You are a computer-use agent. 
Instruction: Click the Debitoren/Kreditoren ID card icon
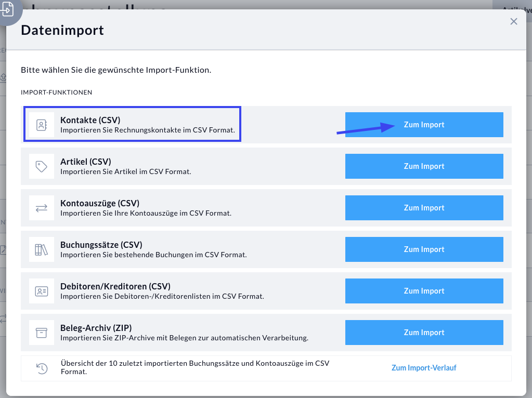[42, 291]
